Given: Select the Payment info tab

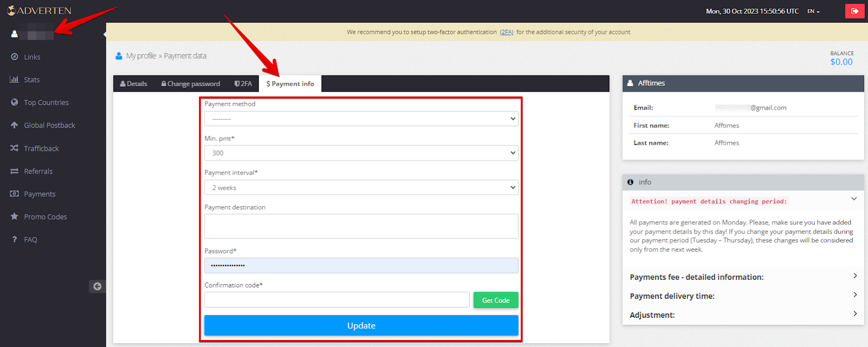Looking at the screenshot, I should [290, 83].
